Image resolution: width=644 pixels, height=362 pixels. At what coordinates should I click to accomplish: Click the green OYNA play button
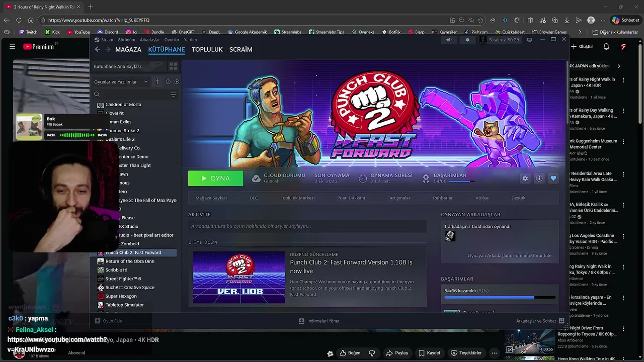pos(215,178)
